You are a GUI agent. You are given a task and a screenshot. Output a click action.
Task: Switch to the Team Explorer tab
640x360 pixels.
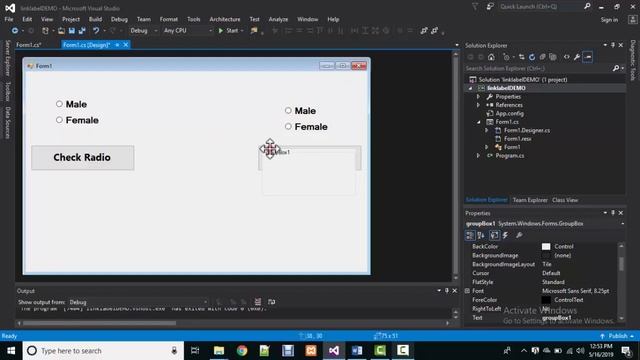(530, 200)
